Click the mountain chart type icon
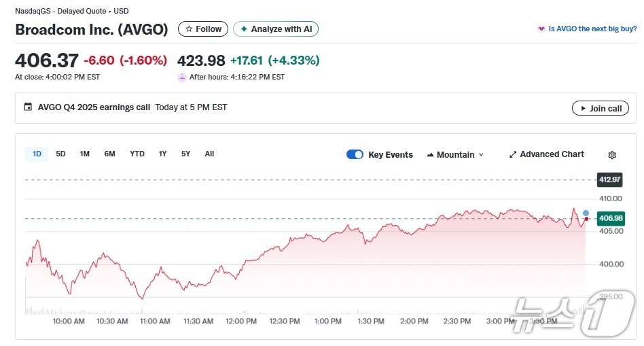 click(x=430, y=155)
